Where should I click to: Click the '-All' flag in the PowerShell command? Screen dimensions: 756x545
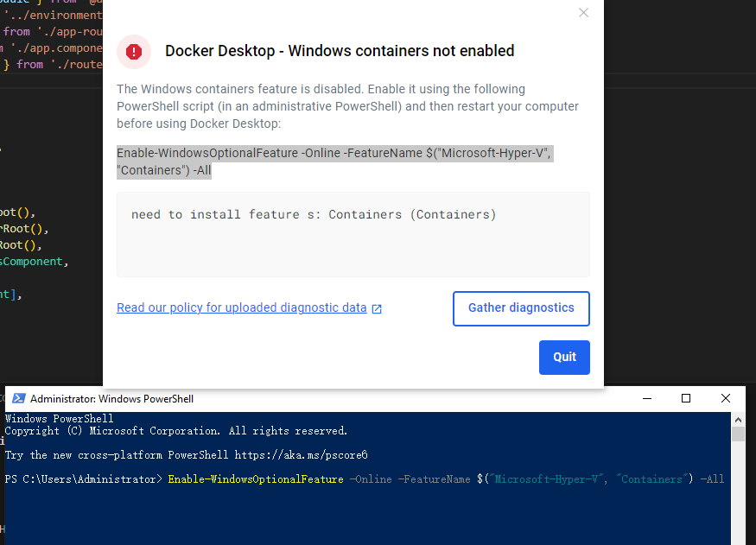coord(712,479)
